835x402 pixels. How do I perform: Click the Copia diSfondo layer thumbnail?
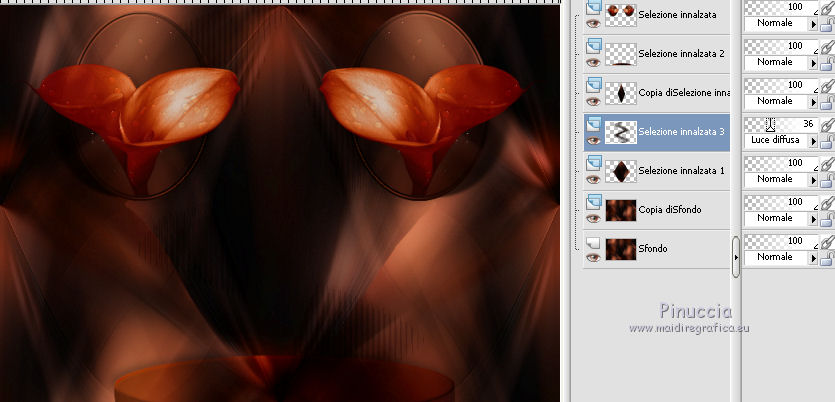click(621, 210)
